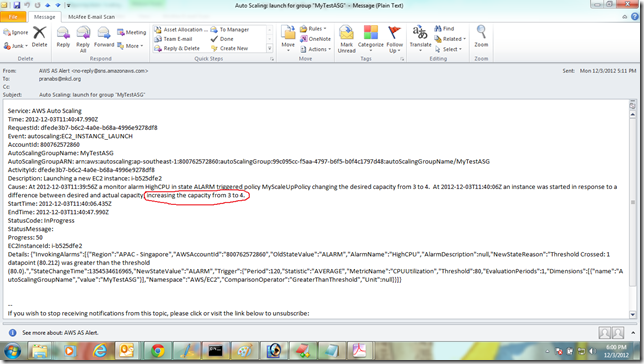This screenshot has height=364, width=644.
Task: Open the Categorize color menu
Action: click(x=370, y=39)
